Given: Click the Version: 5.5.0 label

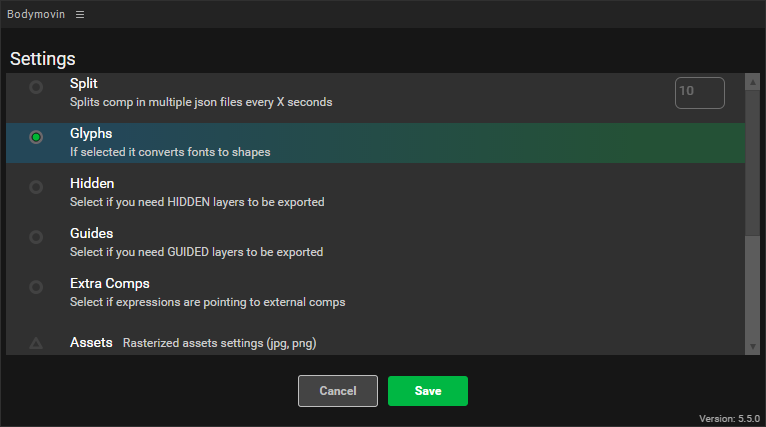Looking at the screenshot, I should click(x=729, y=419).
